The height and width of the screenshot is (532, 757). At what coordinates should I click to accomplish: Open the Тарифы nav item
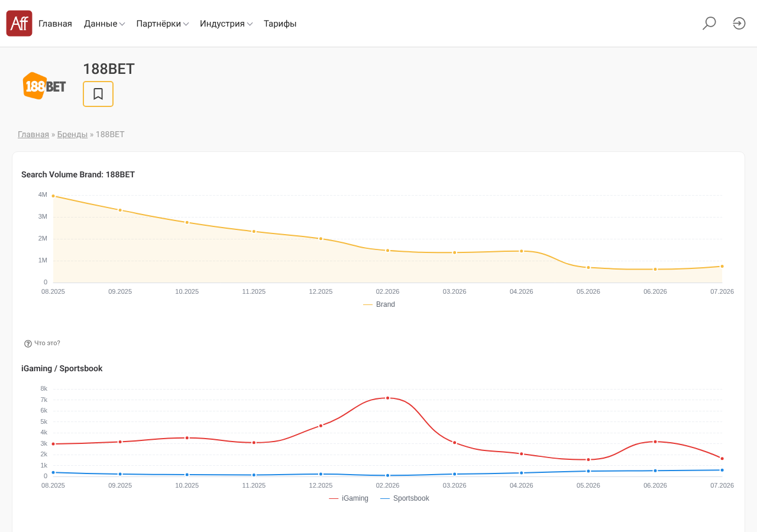click(x=280, y=24)
